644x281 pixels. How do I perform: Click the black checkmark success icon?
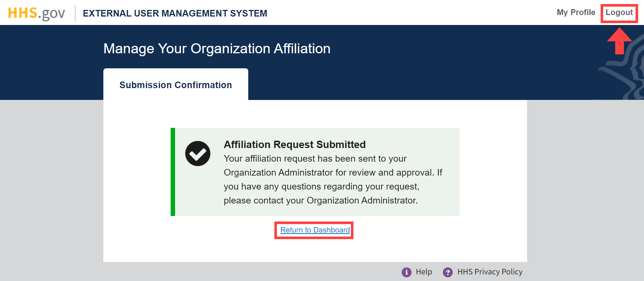tap(198, 154)
